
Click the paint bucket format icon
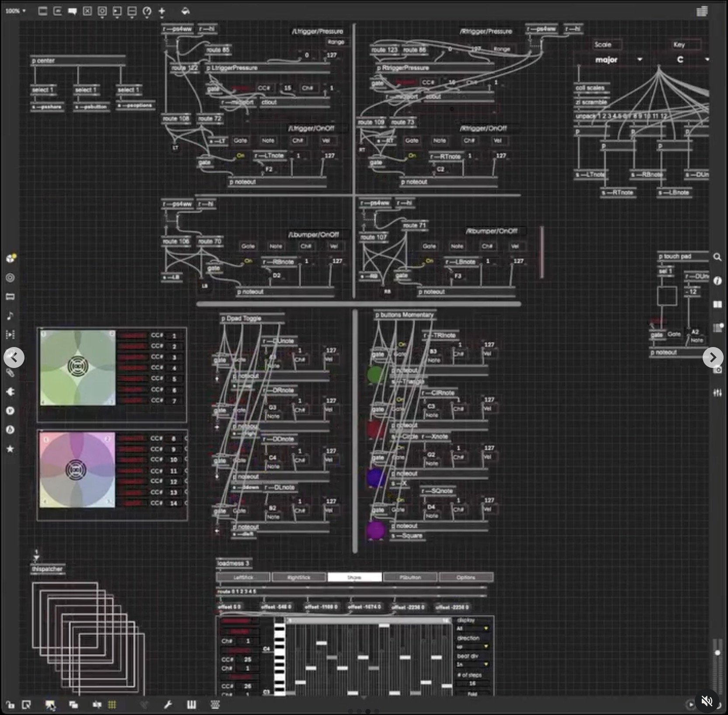click(x=185, y=11)
